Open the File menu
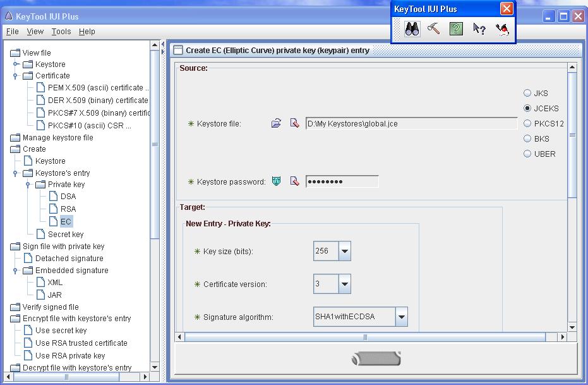Image resolution: width=588 pixels, height=385 pixels. tap(11, 31)
